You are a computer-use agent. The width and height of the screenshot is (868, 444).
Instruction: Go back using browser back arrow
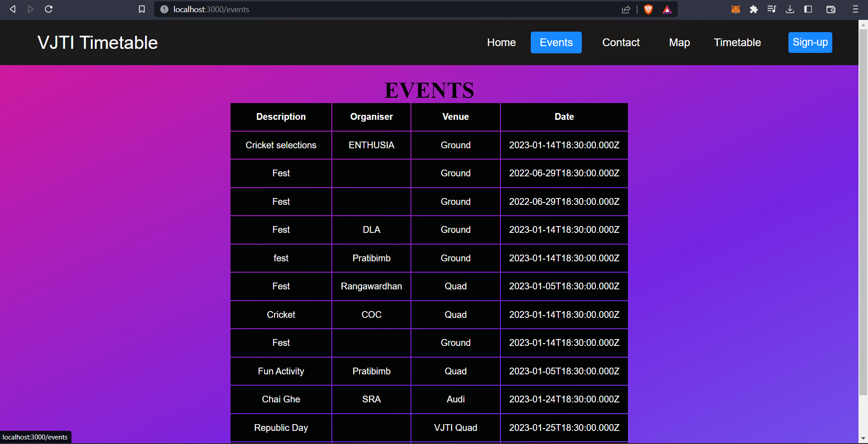pyautogui.click(x=13, y=9)
